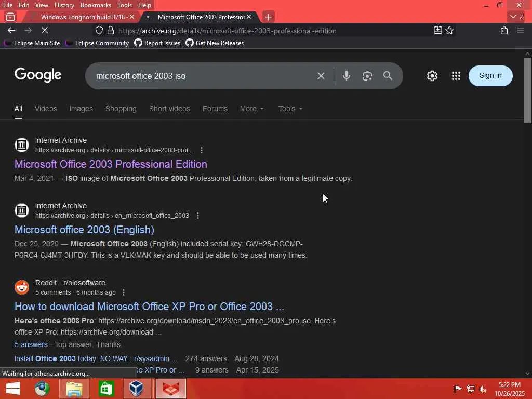Image resolution: width=532 pixels, height=399 pixels.
Task: Open File Explorer from the taskbar
Action: [74, 389]
